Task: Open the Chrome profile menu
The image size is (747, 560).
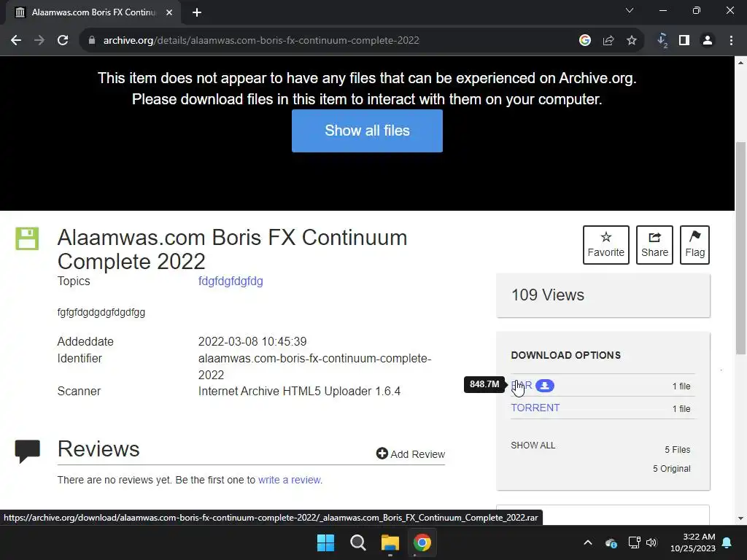Action: click(708, 41)
